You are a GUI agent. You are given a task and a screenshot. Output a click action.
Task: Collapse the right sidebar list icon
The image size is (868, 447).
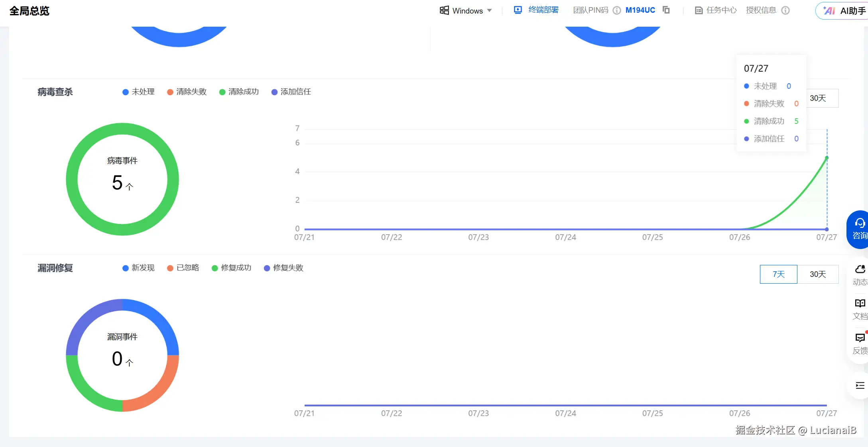click(860, 386)
